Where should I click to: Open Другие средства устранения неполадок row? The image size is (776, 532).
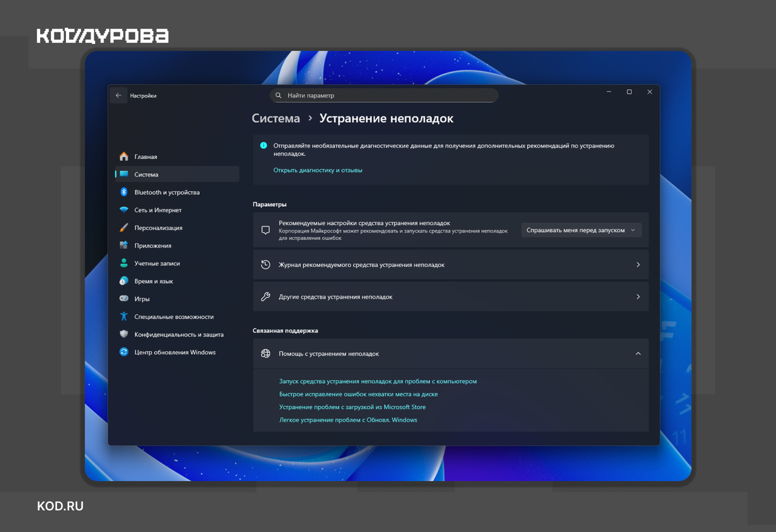(451, 297)
